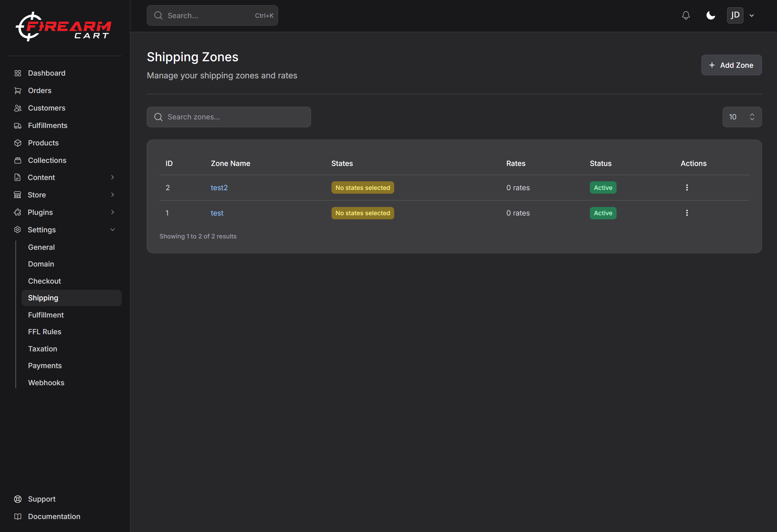Open the test2 zone link
This screenshot has height=532, width=777.
[219, 187]
